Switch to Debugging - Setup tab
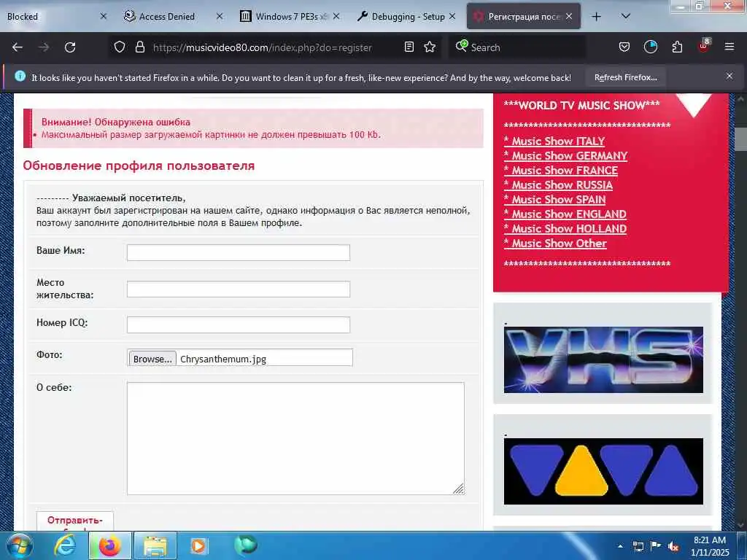Image resolution: width=747 pixels, height=560 pixels. [x=406, y=17]
